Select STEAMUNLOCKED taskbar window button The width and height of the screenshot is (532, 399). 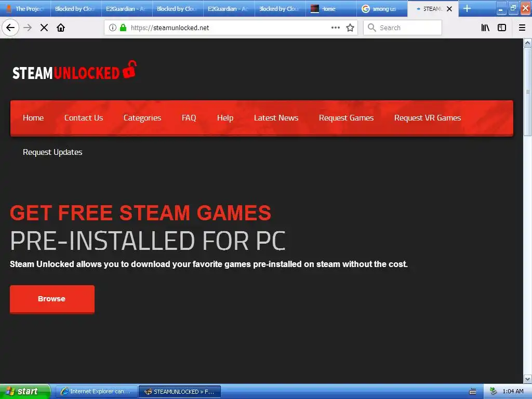[180, 392]
